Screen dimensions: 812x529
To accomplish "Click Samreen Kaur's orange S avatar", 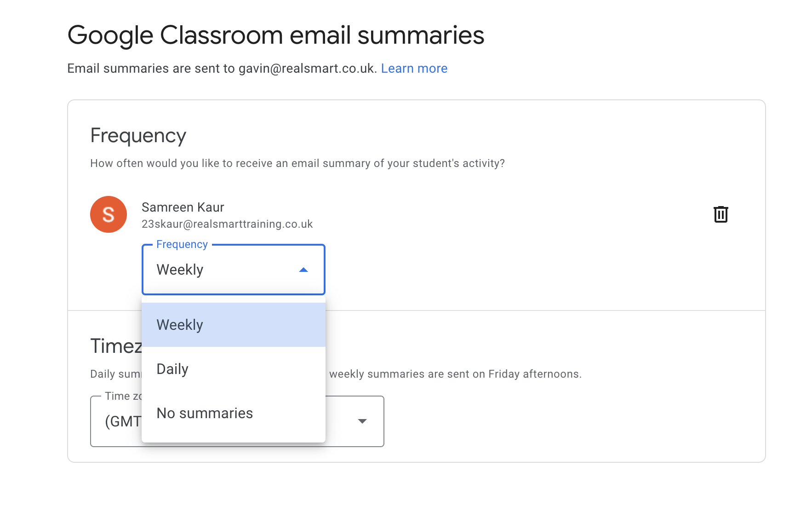I will pos(109,214).
